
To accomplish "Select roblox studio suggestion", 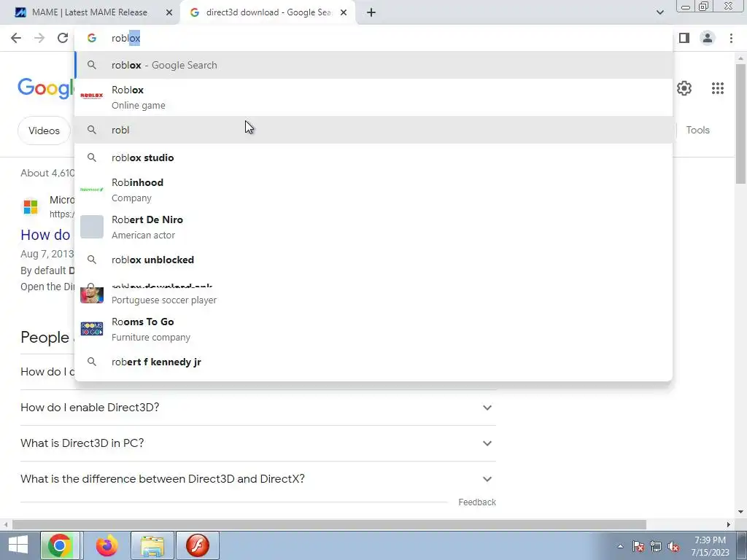I will tap(373, 157).
